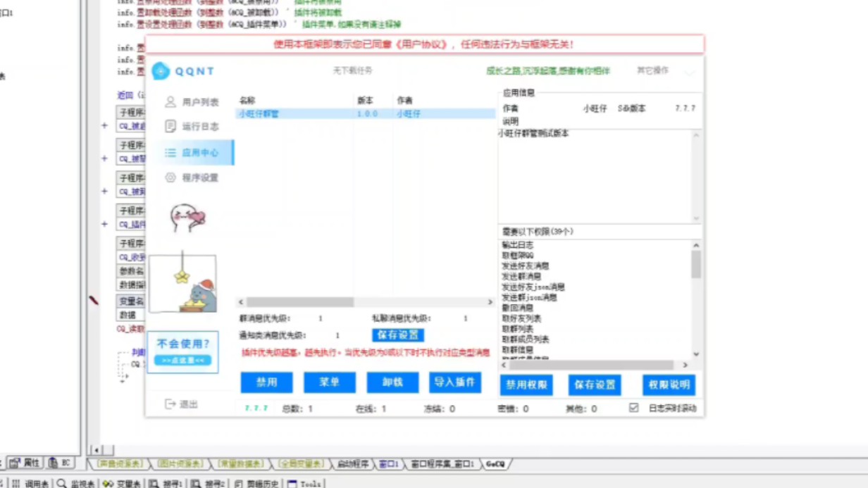Click the 导入插件 import plugin button
The height and width of the screenshot is (488, 868).
pyautogui.click(x=455, y=382)
